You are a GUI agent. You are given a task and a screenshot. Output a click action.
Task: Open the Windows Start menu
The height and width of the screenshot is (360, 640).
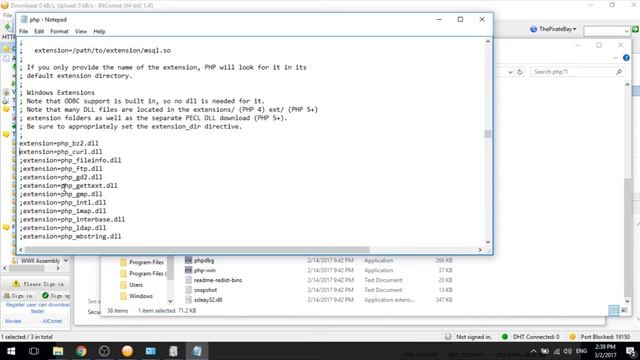point(11,351)
